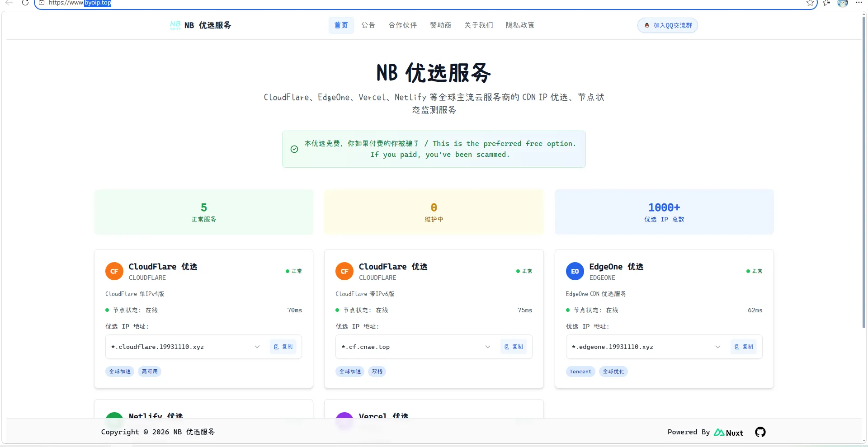The width and height of the screenshot is (868, 447).
Task: Open the browser favorites list icon
Action: [826, 3]
